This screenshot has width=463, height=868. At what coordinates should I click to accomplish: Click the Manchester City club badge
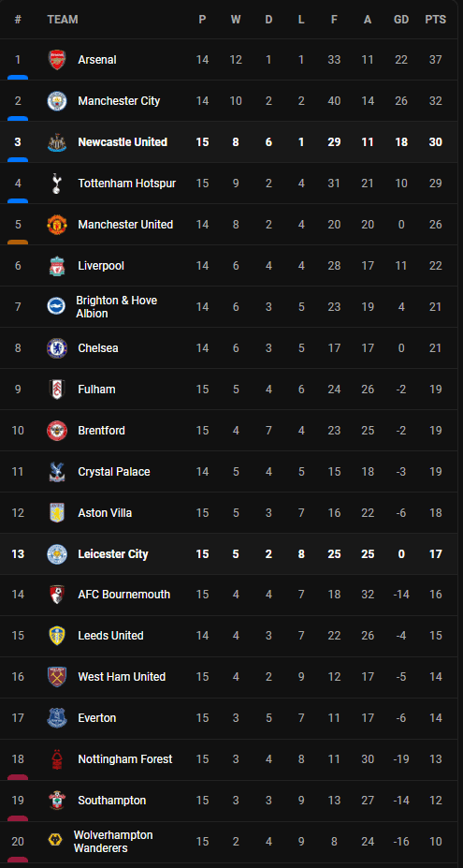click(x=57, y=101)
